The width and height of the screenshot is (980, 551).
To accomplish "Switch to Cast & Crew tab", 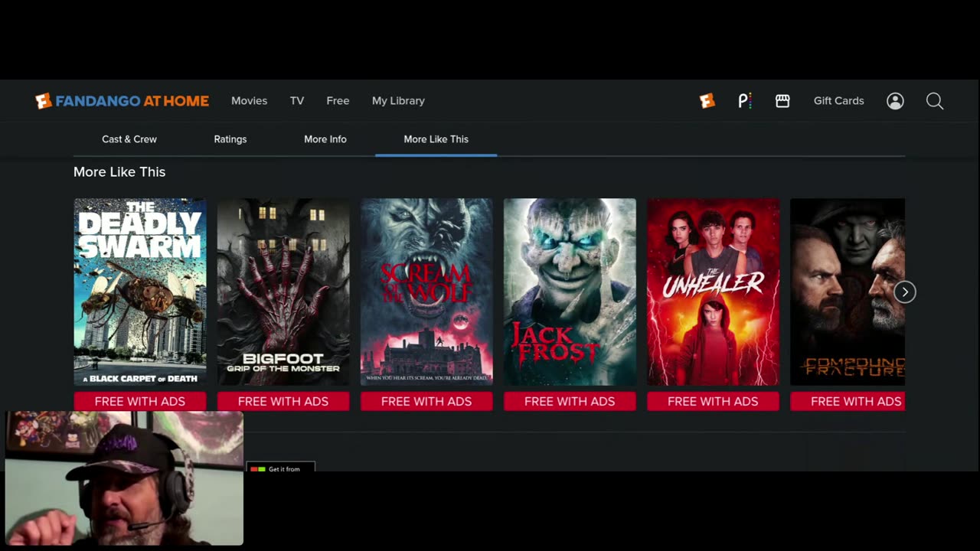I will click(129, 139).
